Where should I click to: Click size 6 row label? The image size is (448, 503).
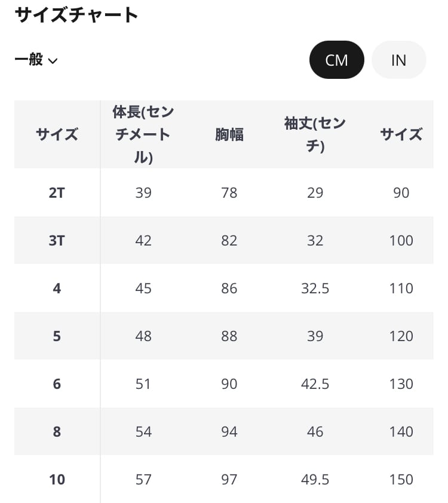click(x=57, y=384)
